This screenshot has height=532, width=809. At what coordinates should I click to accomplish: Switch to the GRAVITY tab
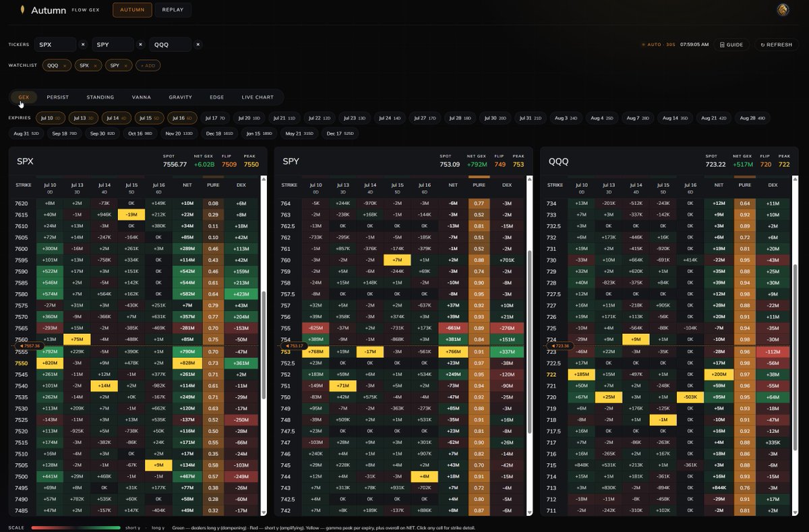point(180,97)
